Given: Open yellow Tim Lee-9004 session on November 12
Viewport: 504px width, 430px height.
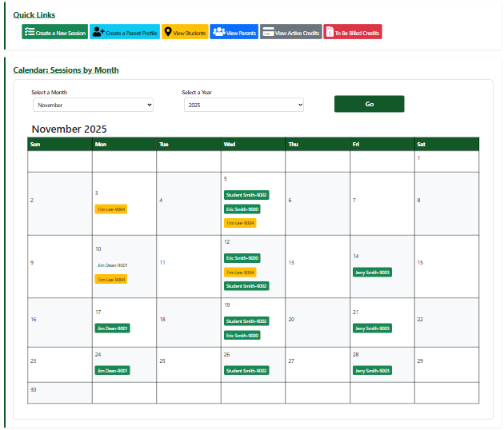Looking at the screenshot, I should pyautogui.click(x=240, y=273).
